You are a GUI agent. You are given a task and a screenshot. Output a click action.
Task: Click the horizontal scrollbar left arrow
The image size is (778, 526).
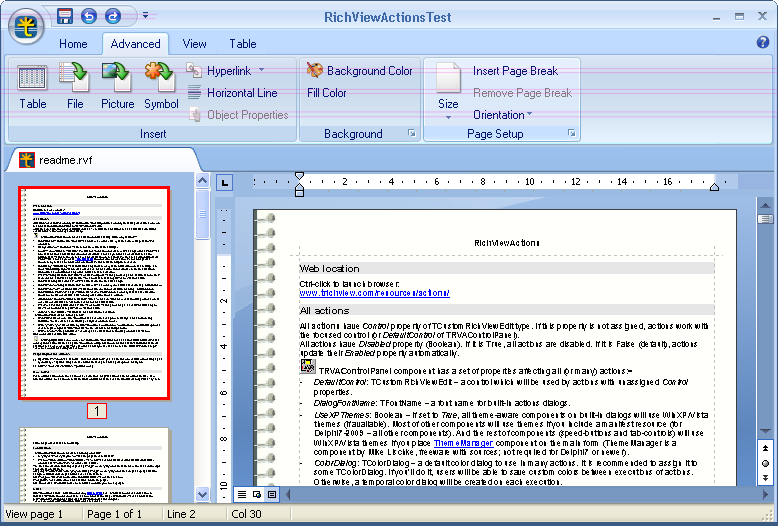[x=288, y=494]
